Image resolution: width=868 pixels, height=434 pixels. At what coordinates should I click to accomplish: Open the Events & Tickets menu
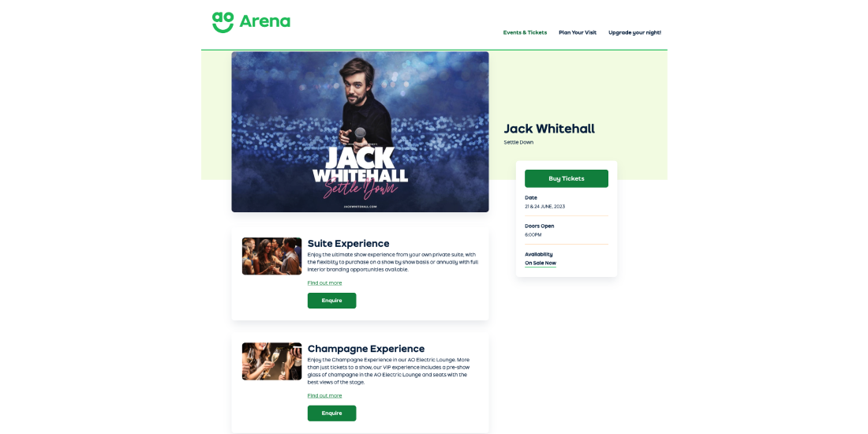pos(525,32)
